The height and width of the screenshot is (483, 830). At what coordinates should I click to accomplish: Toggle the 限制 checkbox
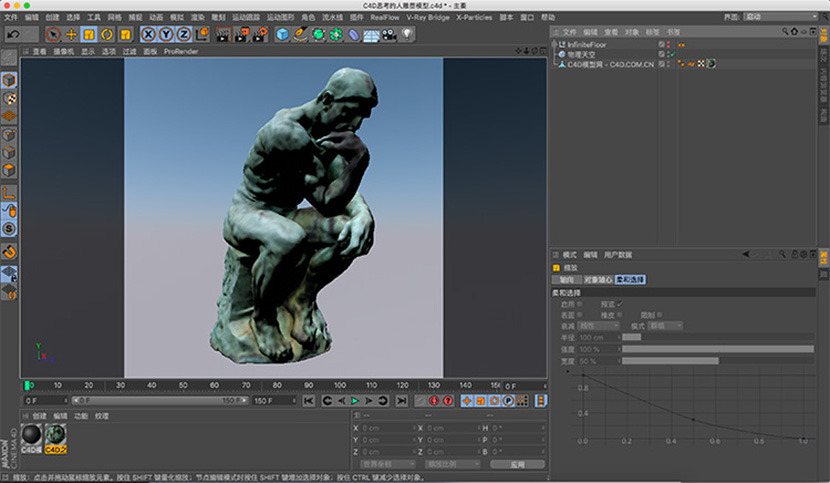[x=660, y=315]
